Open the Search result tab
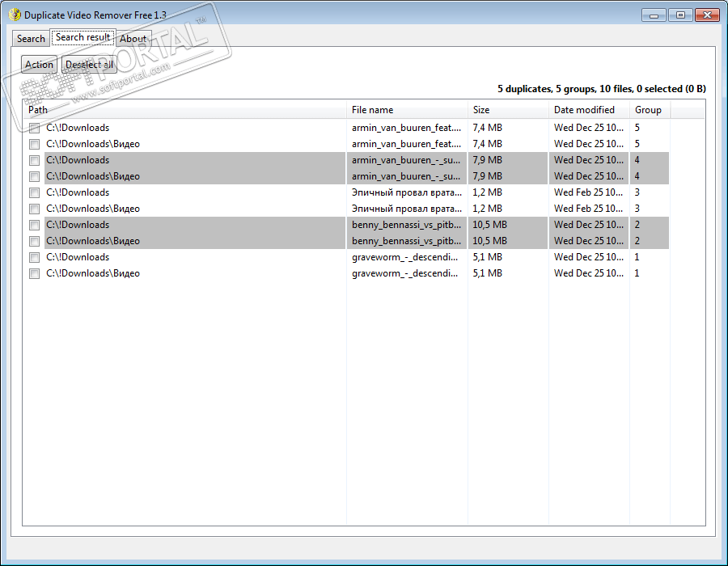Viewport: 728px width, 566px height. [83, 37]
